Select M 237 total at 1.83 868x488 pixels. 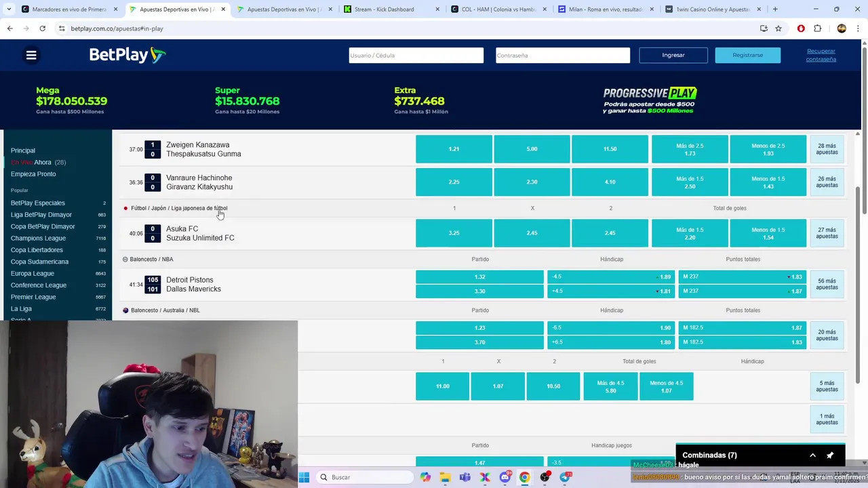(742, 277)
